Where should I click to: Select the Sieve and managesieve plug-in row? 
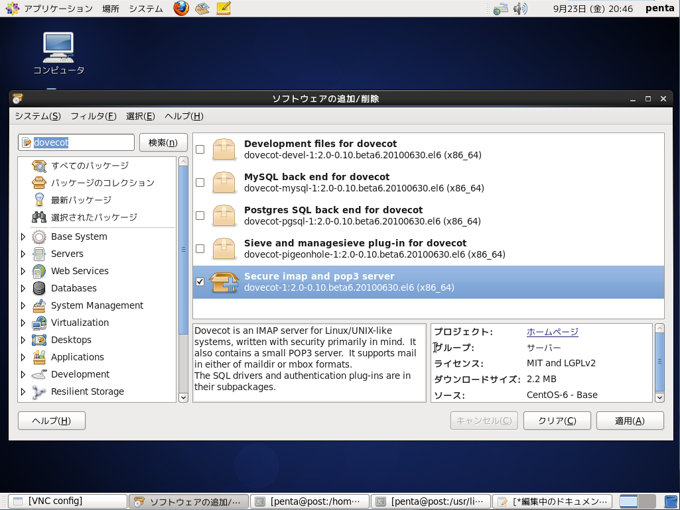[x=428, y=248]
